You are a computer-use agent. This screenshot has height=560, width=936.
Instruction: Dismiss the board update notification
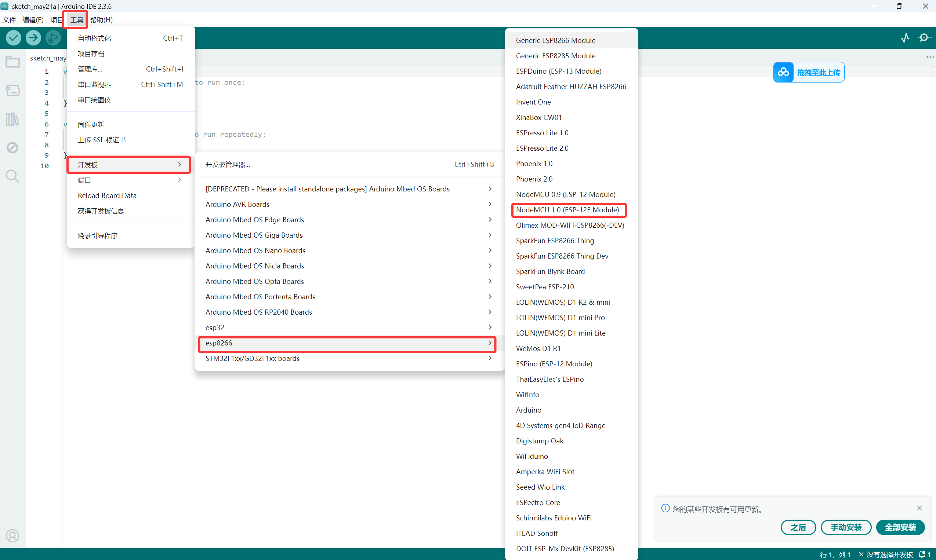click(x=919, y=508)
